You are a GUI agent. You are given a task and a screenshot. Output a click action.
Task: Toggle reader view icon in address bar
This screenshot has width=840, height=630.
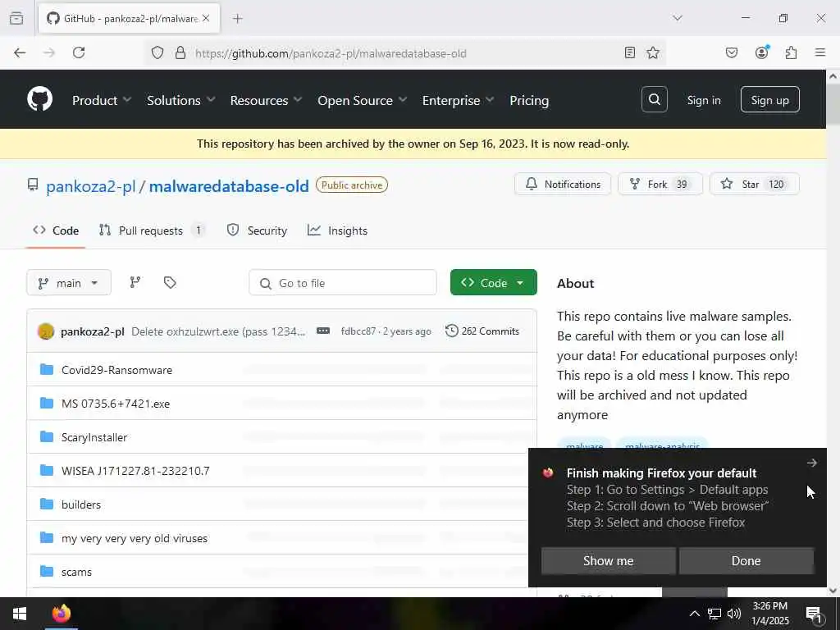click(x=630, y=52)
